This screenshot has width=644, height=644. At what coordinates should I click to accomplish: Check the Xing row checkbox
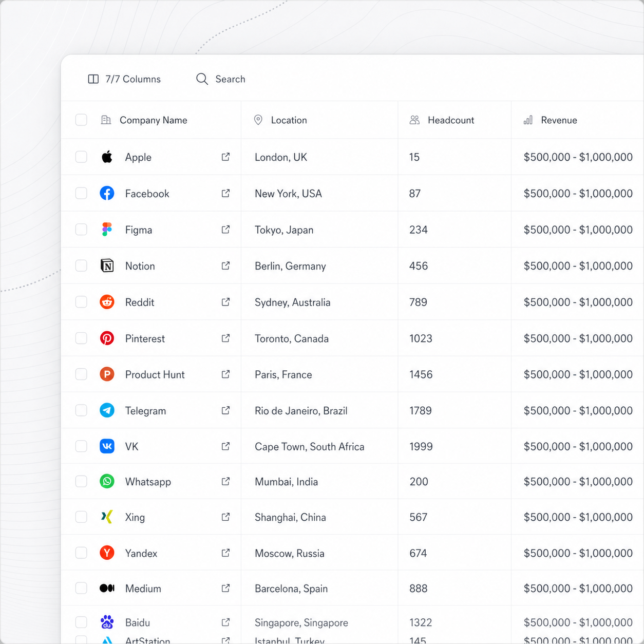point(81,517)
